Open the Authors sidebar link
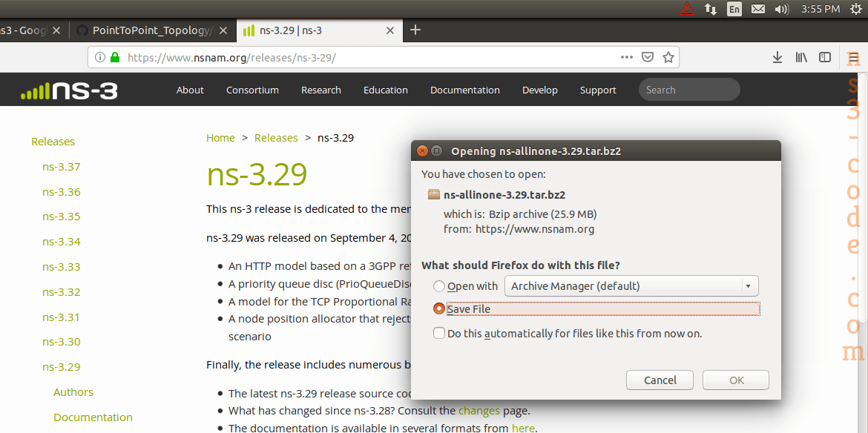The width and height of the screenshot is (868, 433). click(x=73, y=392)
